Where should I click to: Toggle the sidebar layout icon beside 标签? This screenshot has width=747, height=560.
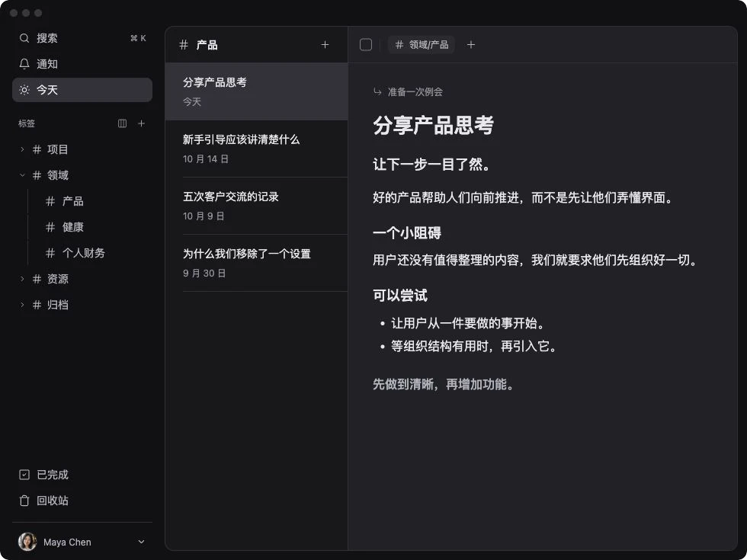click(122, 123)
